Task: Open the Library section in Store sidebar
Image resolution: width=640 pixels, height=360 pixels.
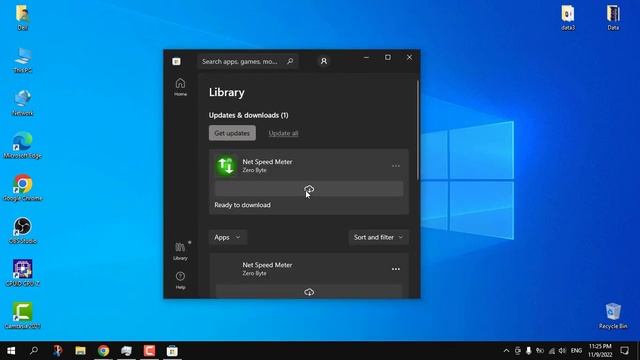Action: 180,251
